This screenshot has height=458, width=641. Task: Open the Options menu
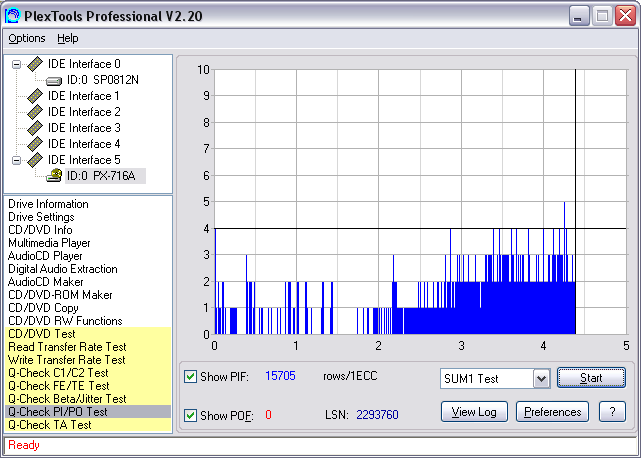(27, 38)
